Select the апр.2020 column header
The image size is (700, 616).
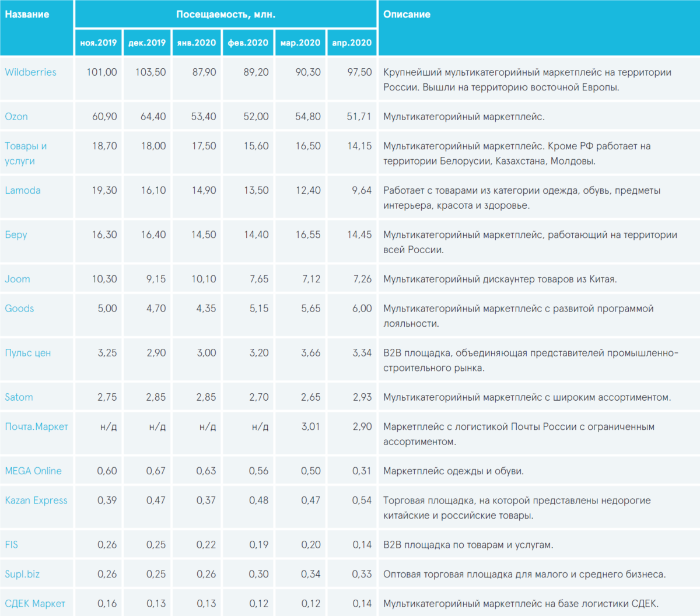[352, 43]
